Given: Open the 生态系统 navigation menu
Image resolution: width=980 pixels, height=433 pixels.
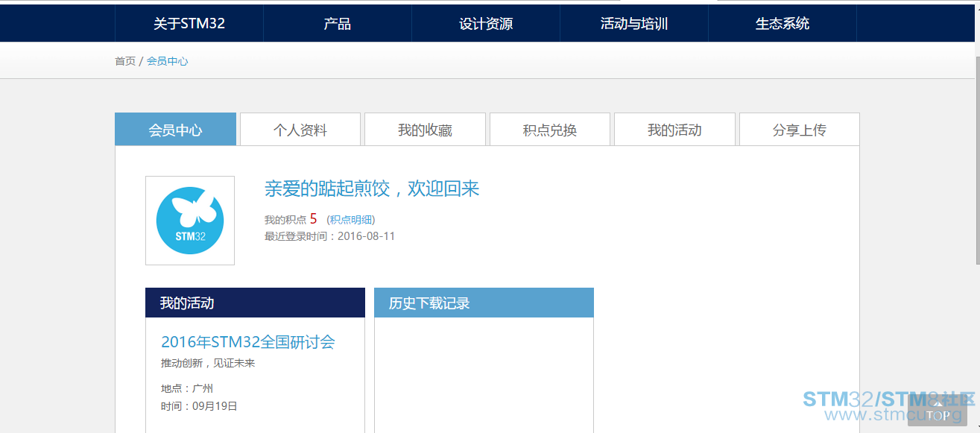Looking at the screenshot, I should click(783, 24).
